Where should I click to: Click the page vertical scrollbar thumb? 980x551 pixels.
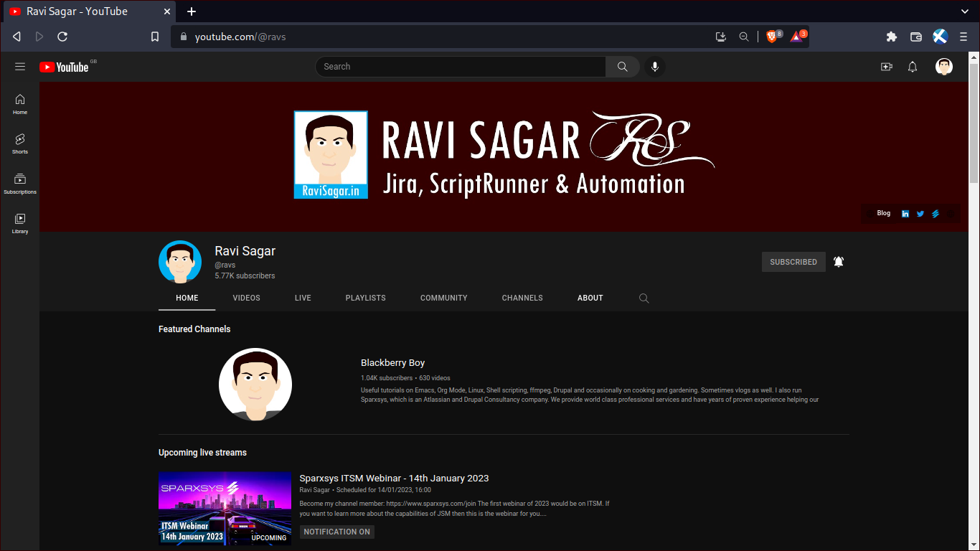pyautogui.click(x=974, y=122)
